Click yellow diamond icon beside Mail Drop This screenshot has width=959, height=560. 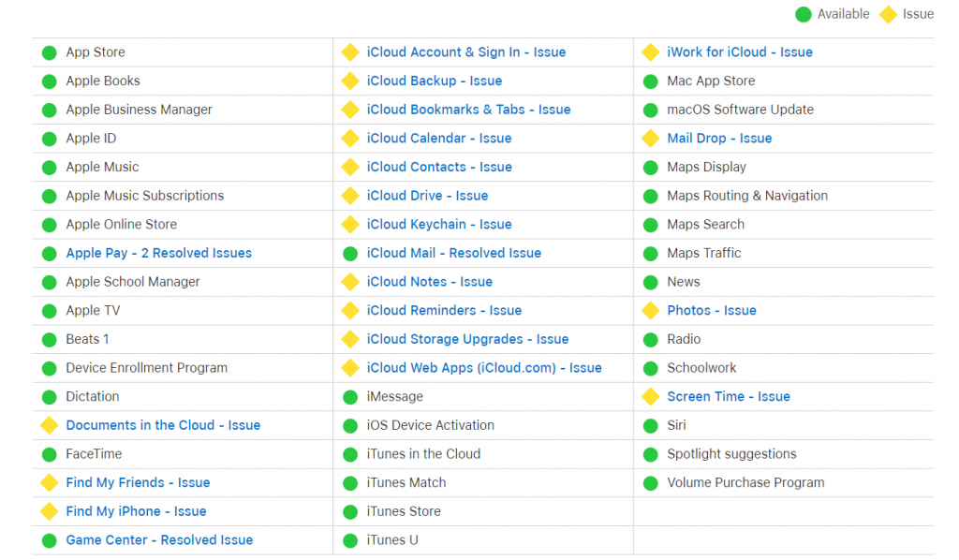[651, 139]
